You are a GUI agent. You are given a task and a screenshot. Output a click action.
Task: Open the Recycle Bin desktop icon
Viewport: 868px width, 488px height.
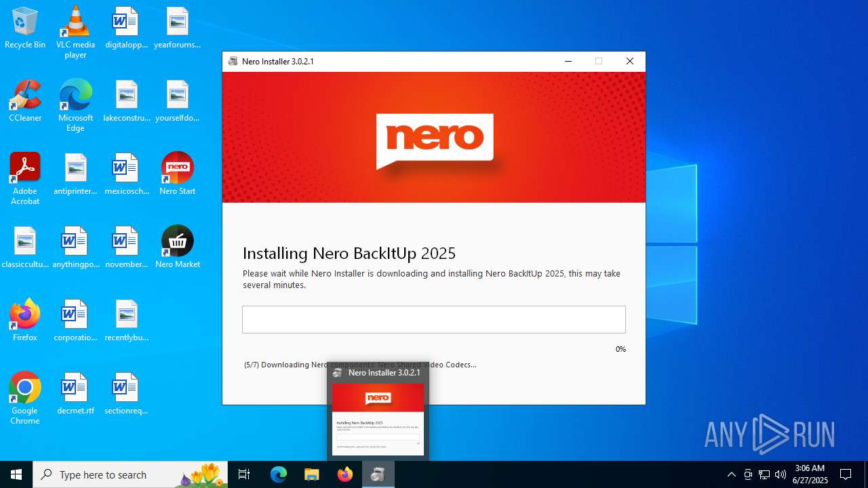pyautogui.click(x=25, y=28)
